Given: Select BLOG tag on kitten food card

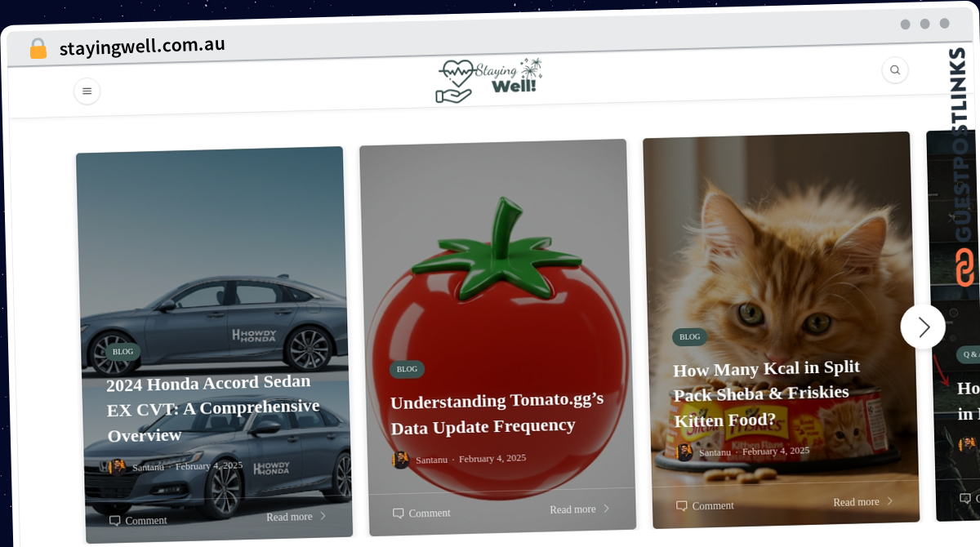Looking at the screenshot, I should pyautogui.click(x=690, y=336).
